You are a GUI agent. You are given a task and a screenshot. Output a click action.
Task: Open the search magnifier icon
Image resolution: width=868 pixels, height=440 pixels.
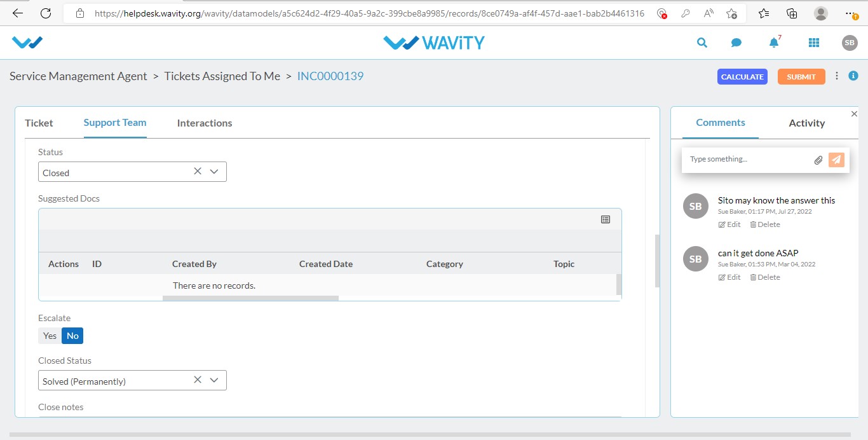click(702, 43)
